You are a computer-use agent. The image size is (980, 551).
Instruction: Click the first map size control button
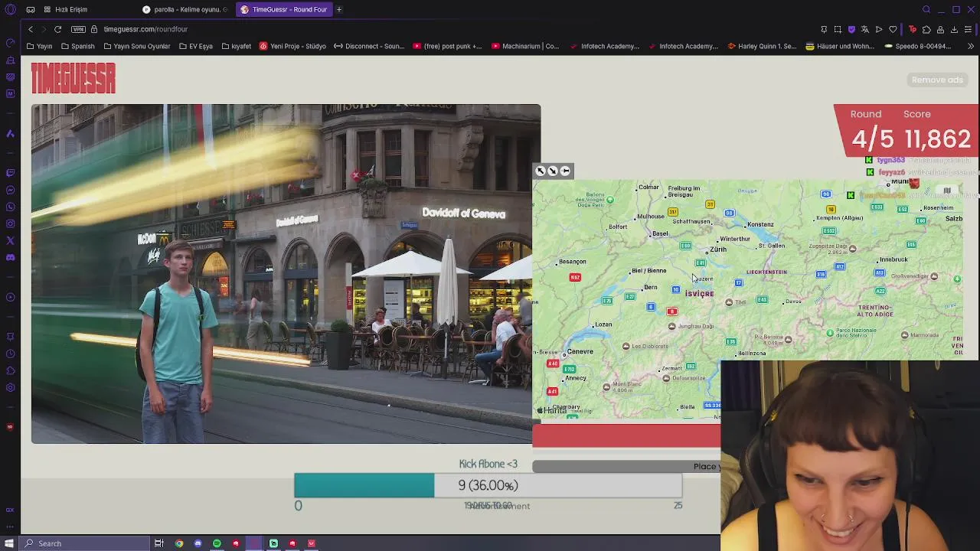(541, 171)
